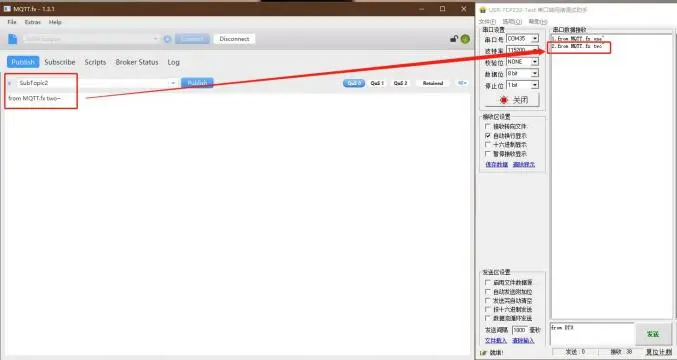Toggle the Retained option
677x360 pixels.
click(x=433, y=83)
